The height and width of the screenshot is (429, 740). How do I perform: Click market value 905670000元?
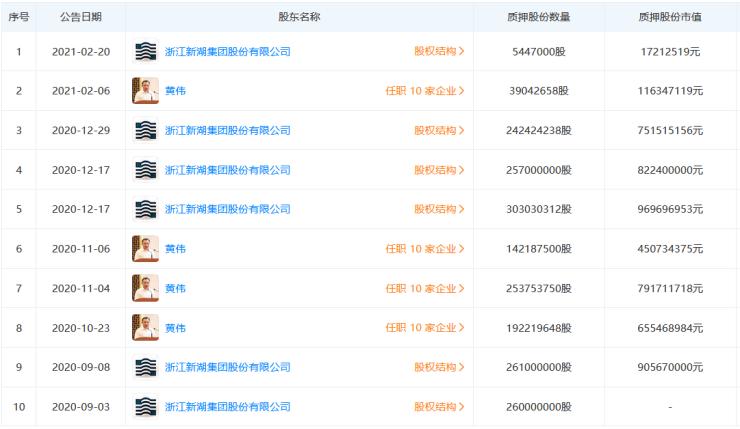pos(670,367)
